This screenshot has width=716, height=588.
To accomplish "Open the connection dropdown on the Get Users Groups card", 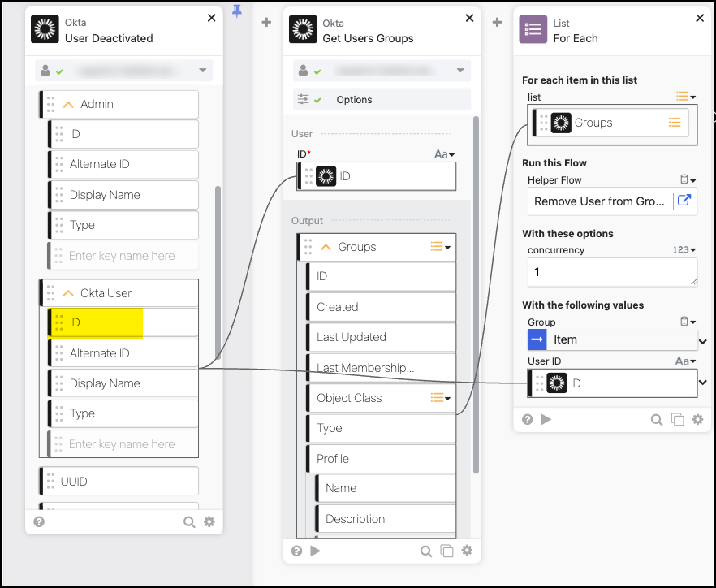I will 461,71.
